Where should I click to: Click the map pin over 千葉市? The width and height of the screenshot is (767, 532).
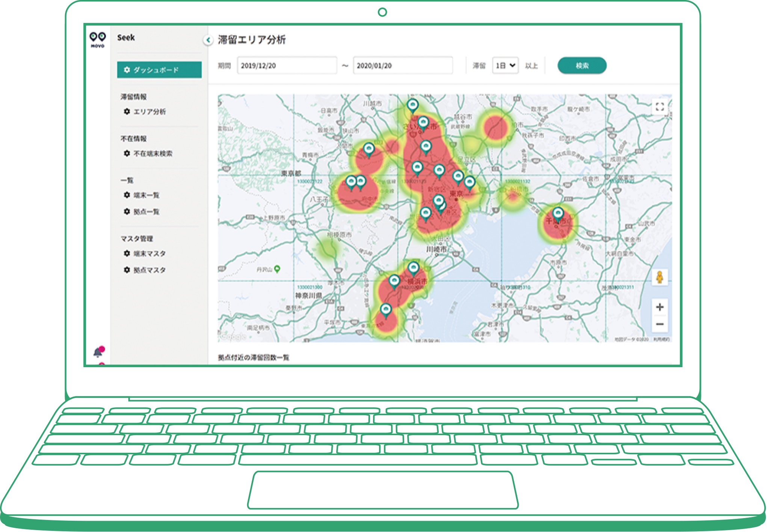[x=558, y=214]
